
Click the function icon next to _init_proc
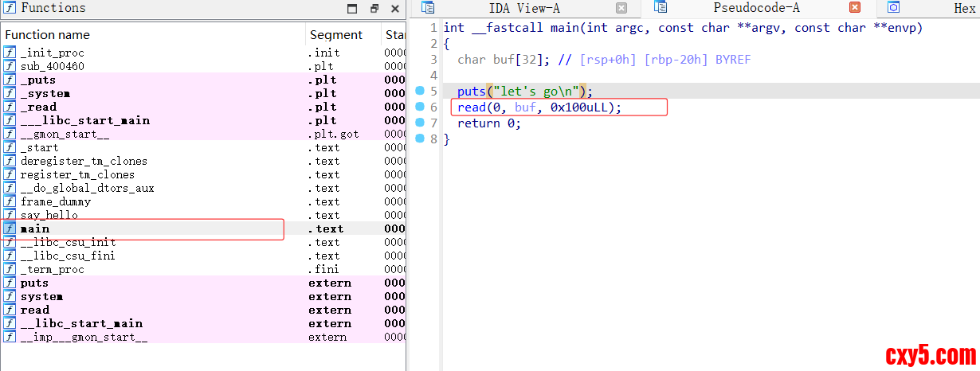click(10, 53)
